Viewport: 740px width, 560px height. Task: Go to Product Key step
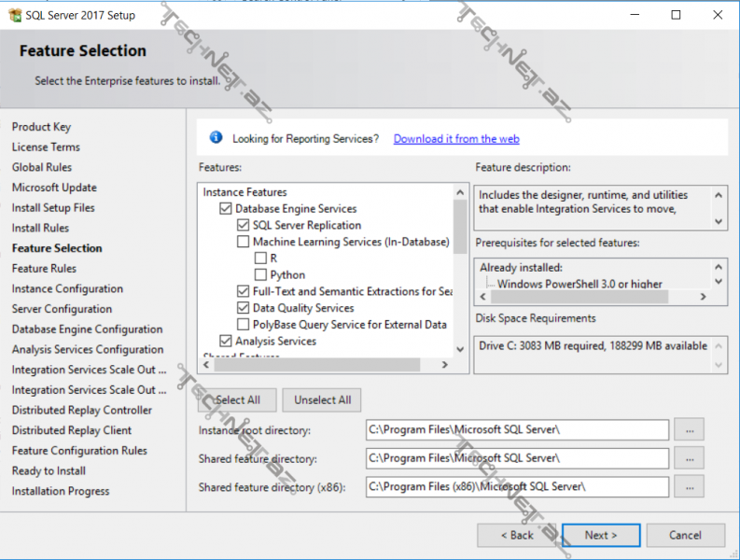point(41,127)
